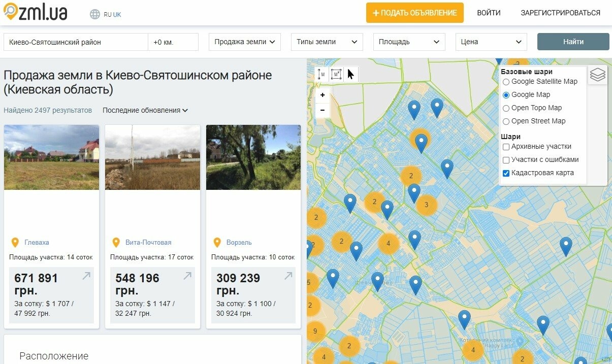Screen dimensions: 612x364
Task: Select Google Satellite Map base layer
Action: tap(506, 82)
